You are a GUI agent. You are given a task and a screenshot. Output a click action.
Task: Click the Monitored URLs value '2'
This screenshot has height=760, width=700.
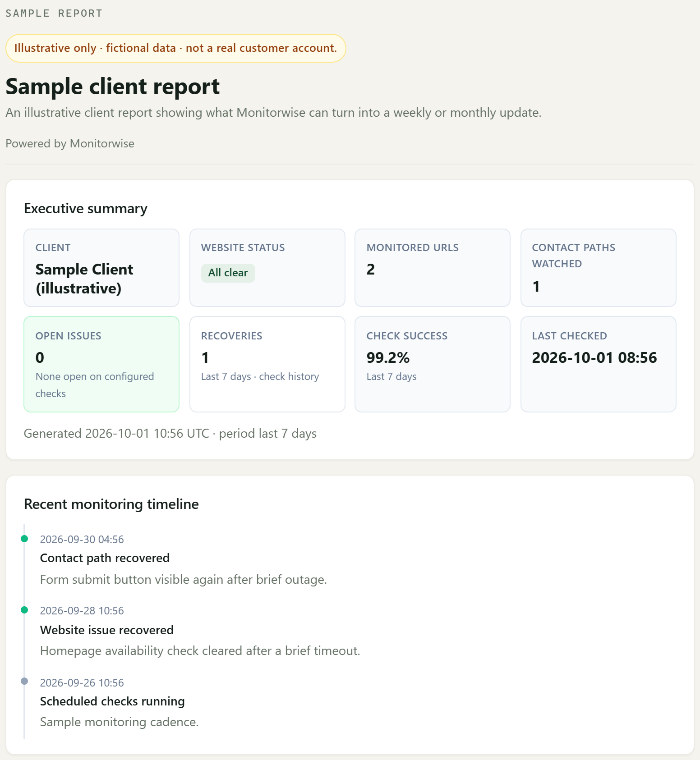click(370, 269)
